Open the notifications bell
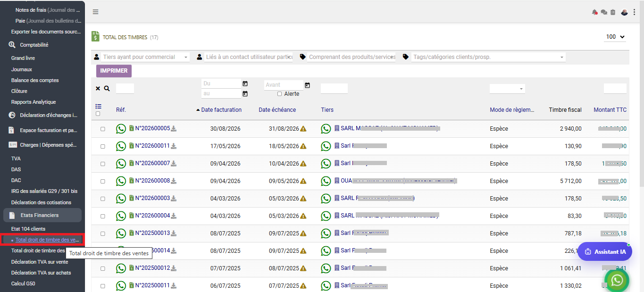Screen dimensions: 644x292 pos(594,12)
